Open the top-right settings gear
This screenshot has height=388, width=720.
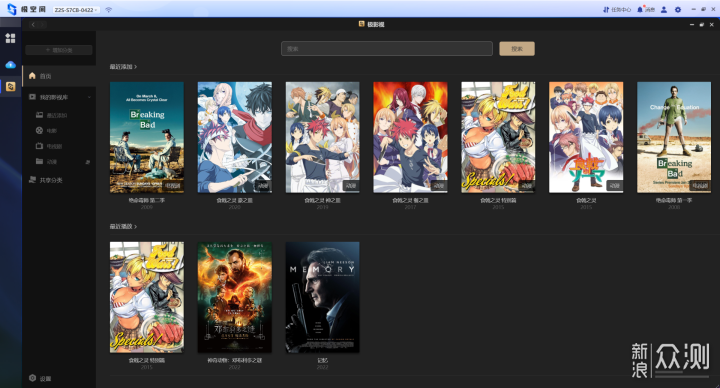point(678,10)
